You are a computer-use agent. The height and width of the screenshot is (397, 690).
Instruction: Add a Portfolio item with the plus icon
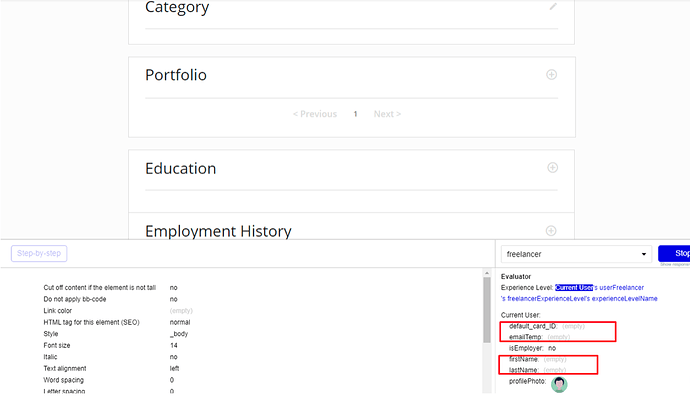pyautogui.click(x=551, y=74)
